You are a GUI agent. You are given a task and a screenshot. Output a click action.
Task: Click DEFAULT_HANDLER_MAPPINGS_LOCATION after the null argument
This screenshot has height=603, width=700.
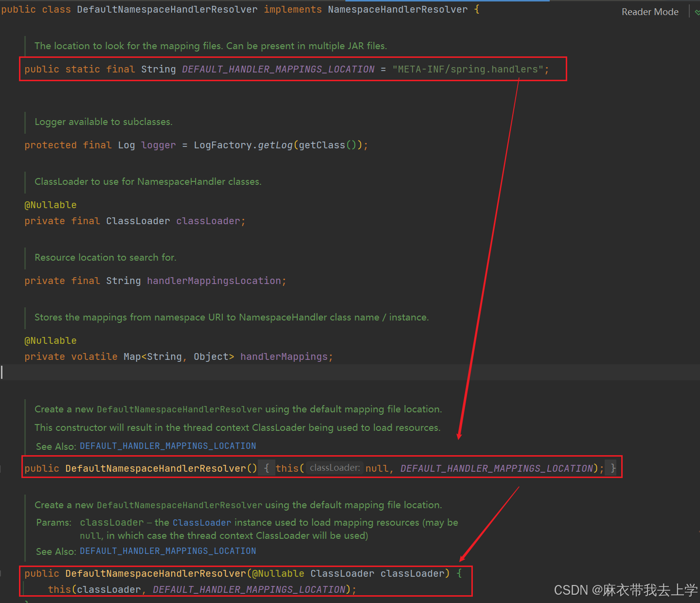tap(497, 468)
